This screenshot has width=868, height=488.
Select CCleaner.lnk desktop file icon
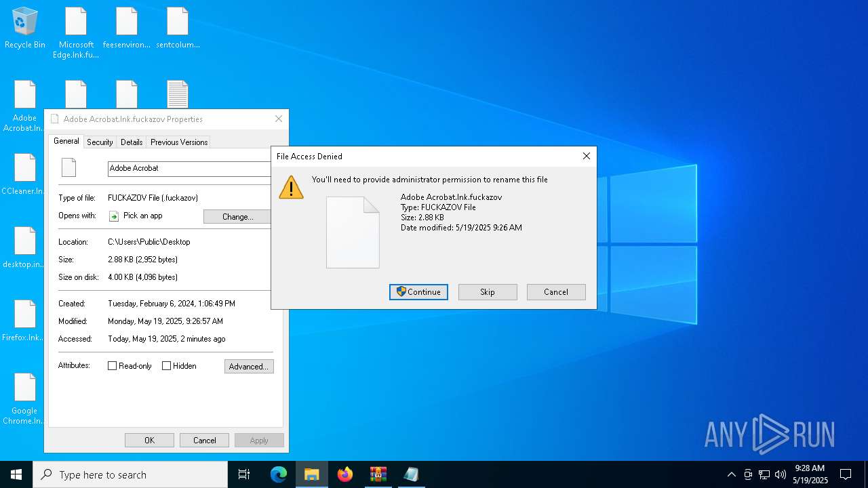click(x=25, y=174)
